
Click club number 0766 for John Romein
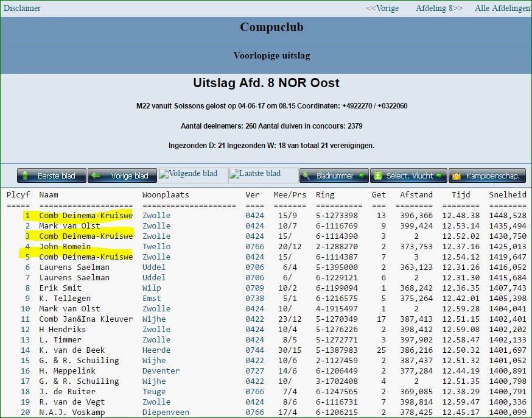point(255,247)
